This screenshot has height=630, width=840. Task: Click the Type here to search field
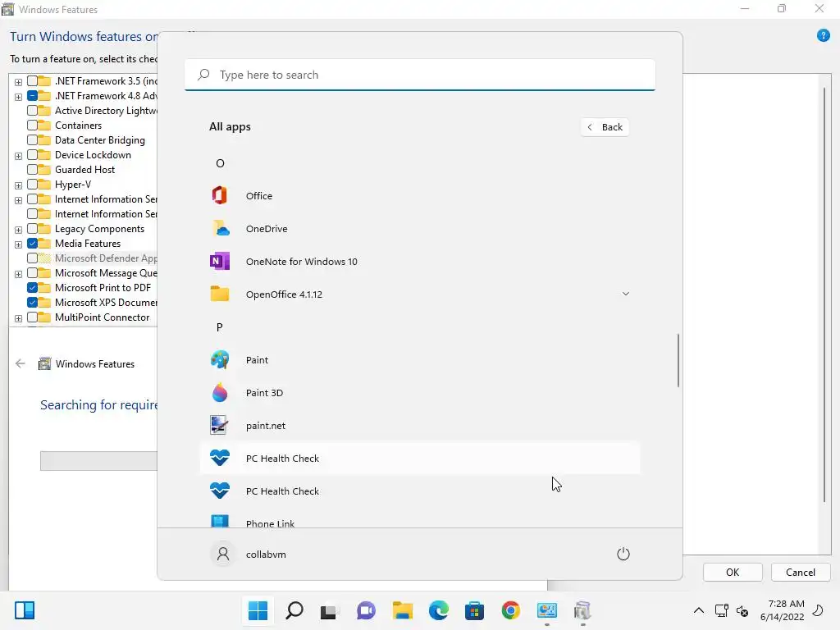(419, 75)
